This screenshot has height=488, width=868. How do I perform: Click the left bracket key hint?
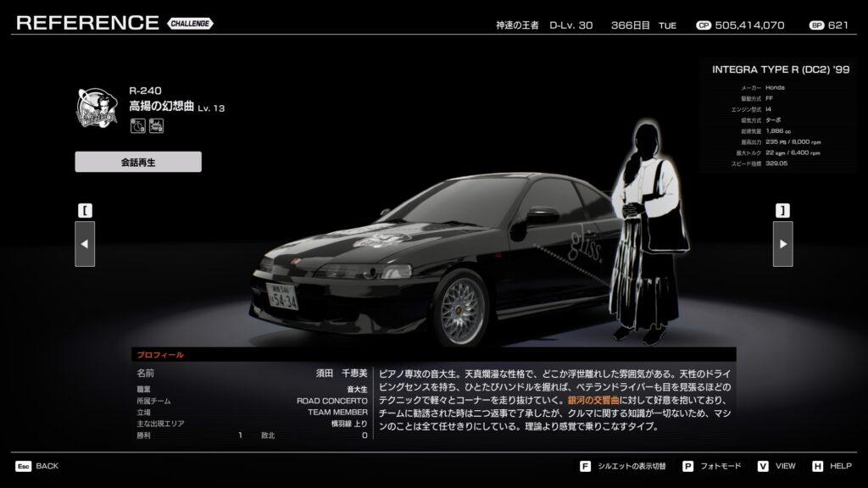coord(85,210)
